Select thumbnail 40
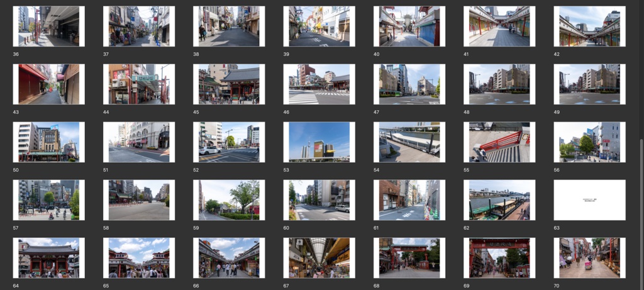Screen dimensions: 644x290 (x=409, y=26)
